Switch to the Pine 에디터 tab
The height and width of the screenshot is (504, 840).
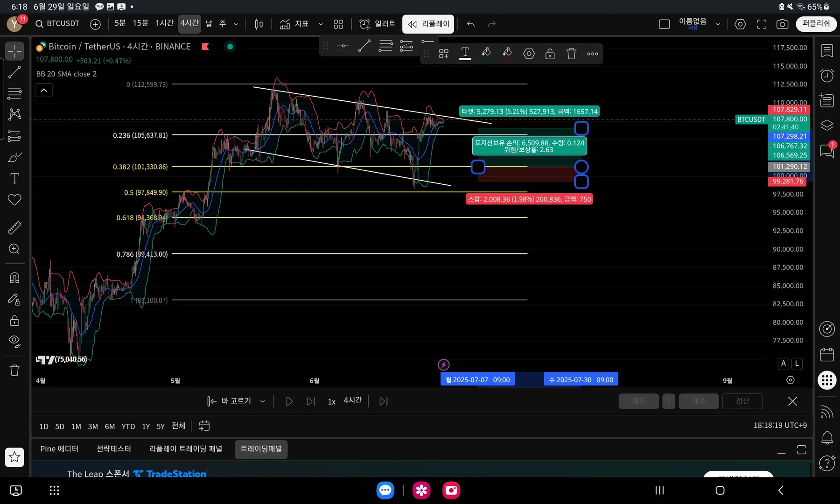click(59, 449)
